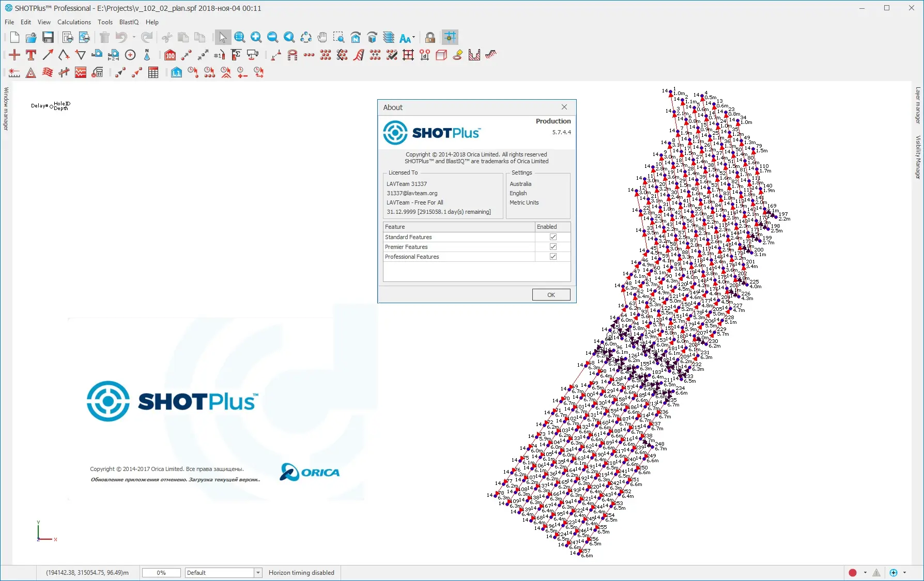Open an existing file with the folder icon
This screenshot has height=581, width=924.
pos(31,37)
